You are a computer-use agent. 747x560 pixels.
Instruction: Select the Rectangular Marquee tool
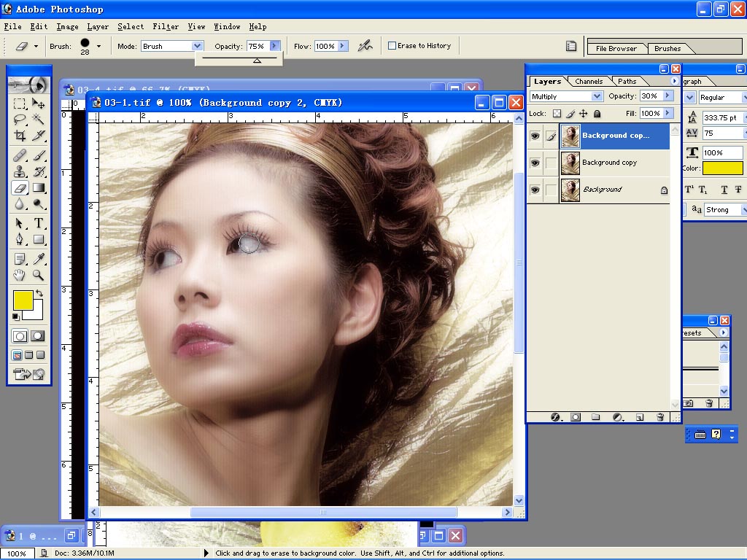point(20,104)
